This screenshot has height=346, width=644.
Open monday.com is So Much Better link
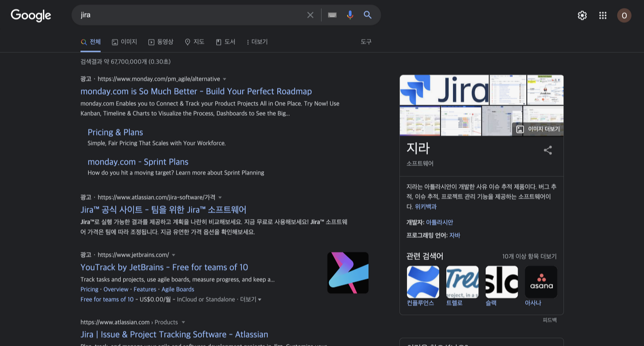pyautogui.click(x=196, y=91)
